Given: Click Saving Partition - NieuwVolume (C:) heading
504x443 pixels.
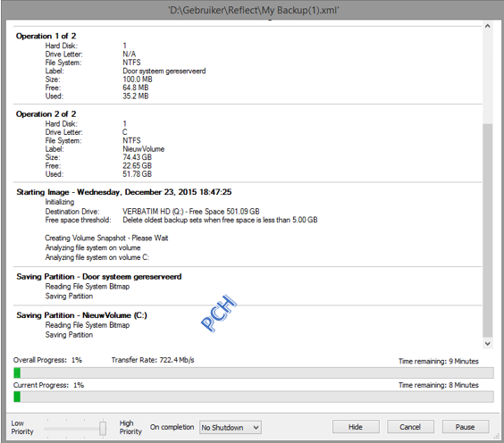Looking at the screenshot, I should [x=82, y=315].
